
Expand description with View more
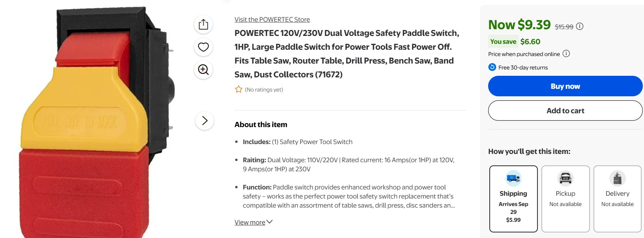(253, 222)
